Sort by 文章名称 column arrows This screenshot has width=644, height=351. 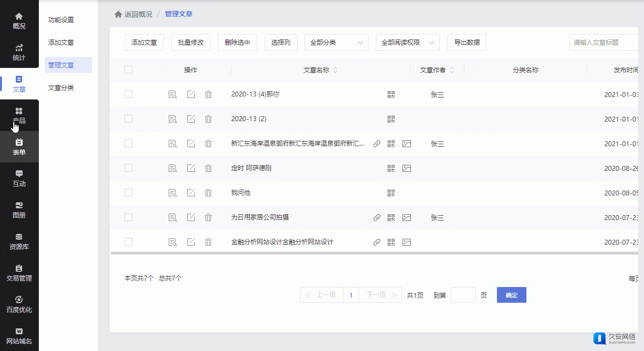pos(336,70)
